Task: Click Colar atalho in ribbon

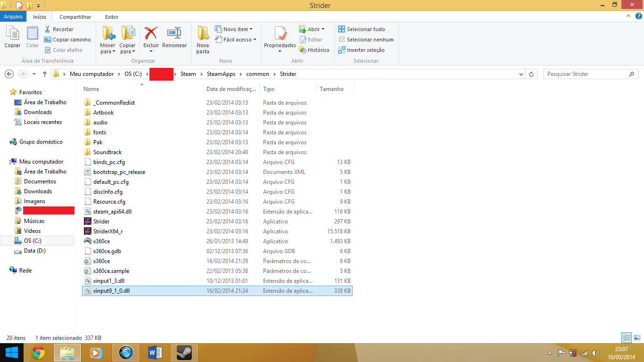Action: (x=63, y=50)
